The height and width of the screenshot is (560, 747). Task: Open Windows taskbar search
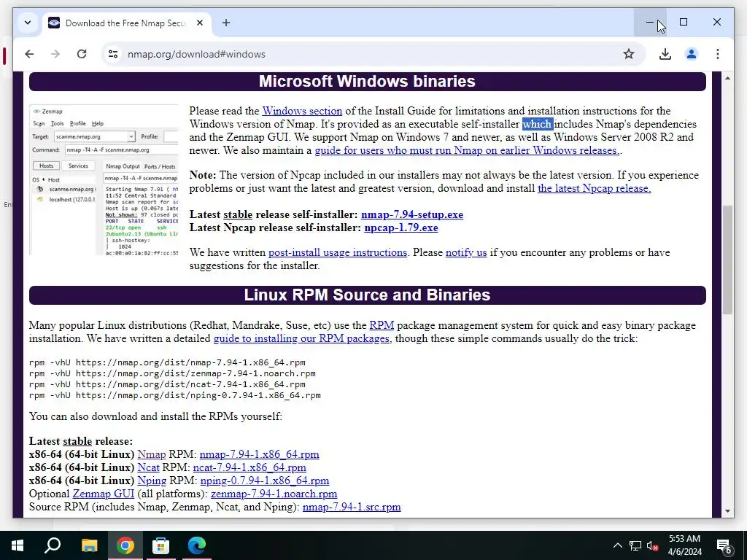pyautogui.click(x=53, y=545)
